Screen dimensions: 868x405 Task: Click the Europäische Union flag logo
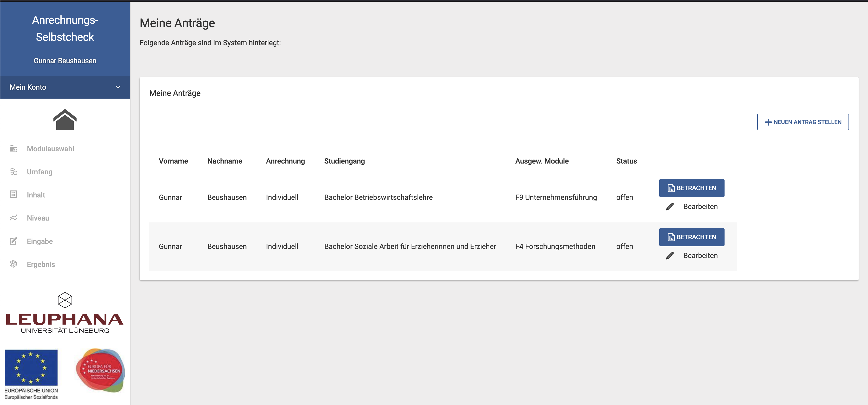[31, 374]
